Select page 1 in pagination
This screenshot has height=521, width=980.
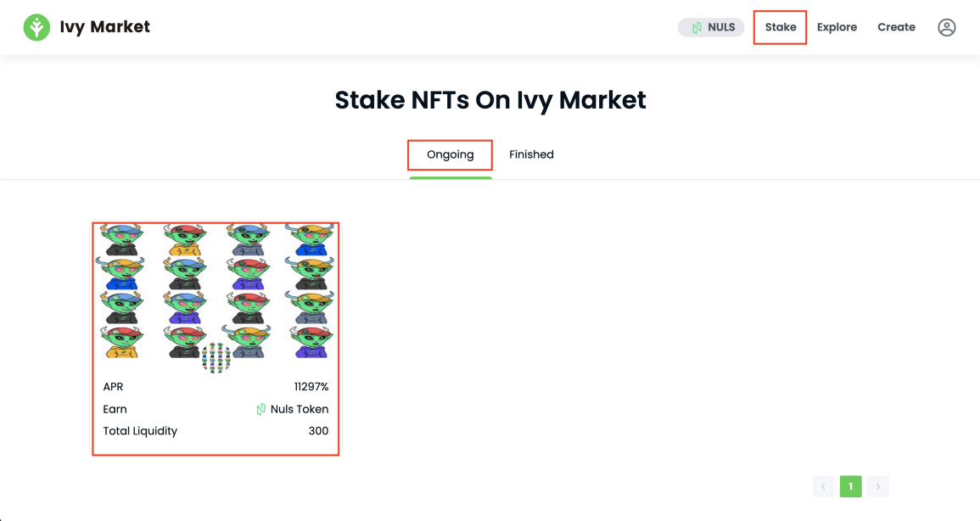tap(851, 487)
